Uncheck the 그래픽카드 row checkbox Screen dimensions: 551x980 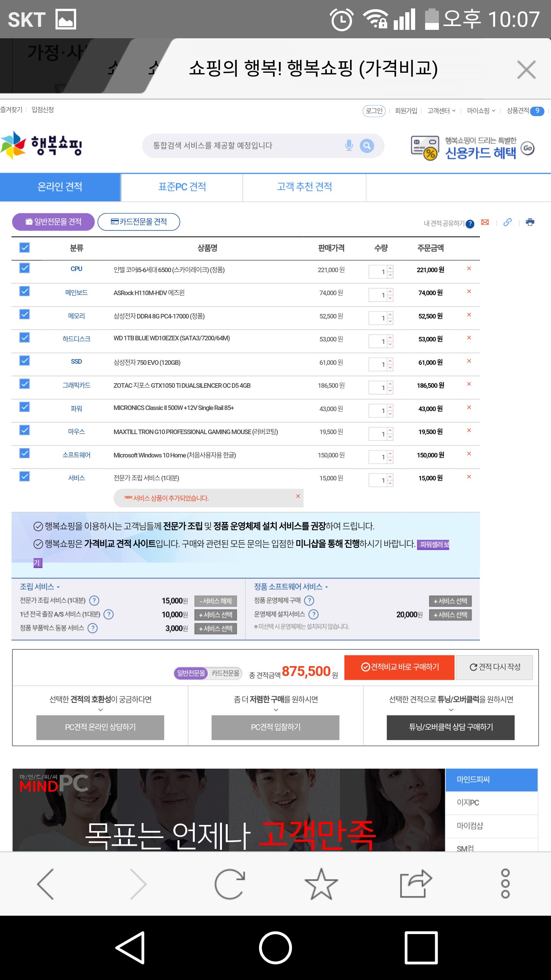coord(25,384)
